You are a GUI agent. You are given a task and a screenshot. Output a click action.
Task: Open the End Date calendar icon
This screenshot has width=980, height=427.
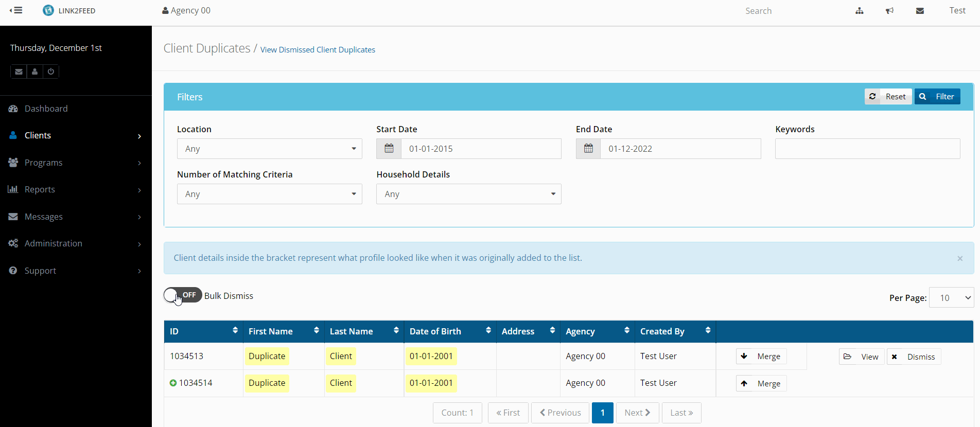588,149
